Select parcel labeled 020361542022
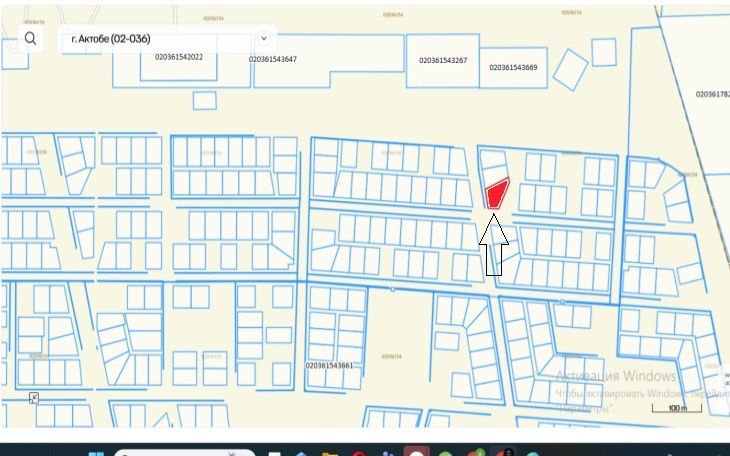Viewport: 730px width, 456px height. coord(179,57)
